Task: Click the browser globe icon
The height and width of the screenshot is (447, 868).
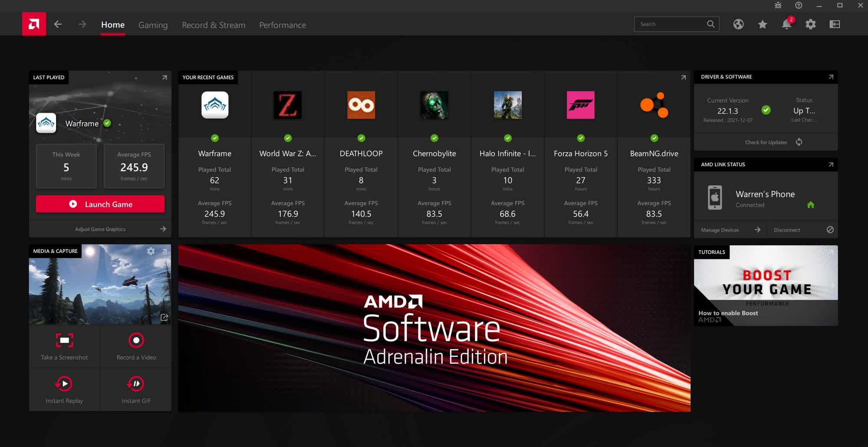Action: pyautogui.click(x=738, y=24)
